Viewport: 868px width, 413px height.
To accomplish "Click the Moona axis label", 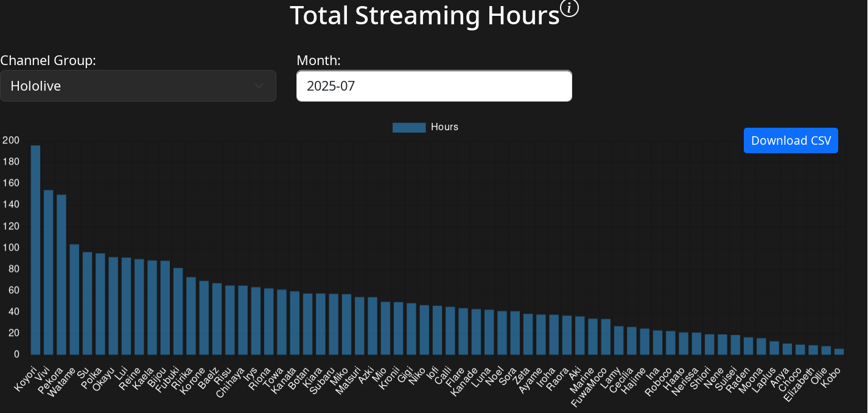I will (x=752, y=378).
